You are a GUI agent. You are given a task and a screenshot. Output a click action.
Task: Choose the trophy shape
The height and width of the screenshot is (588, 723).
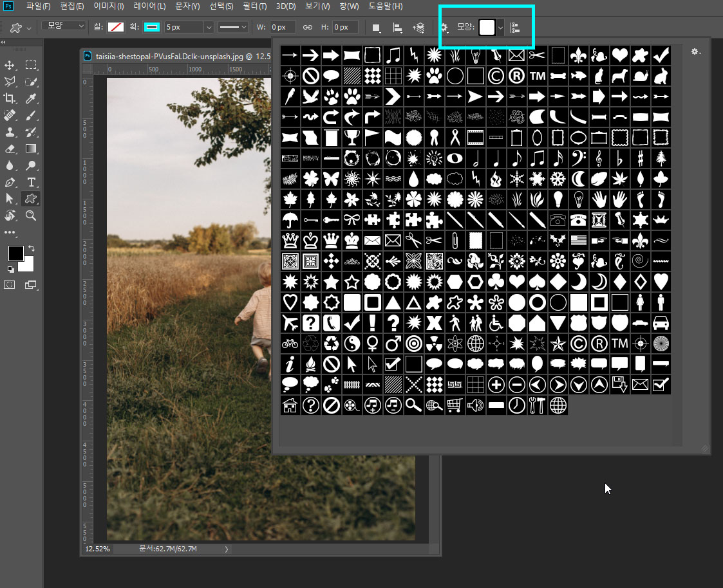(352, 137)
